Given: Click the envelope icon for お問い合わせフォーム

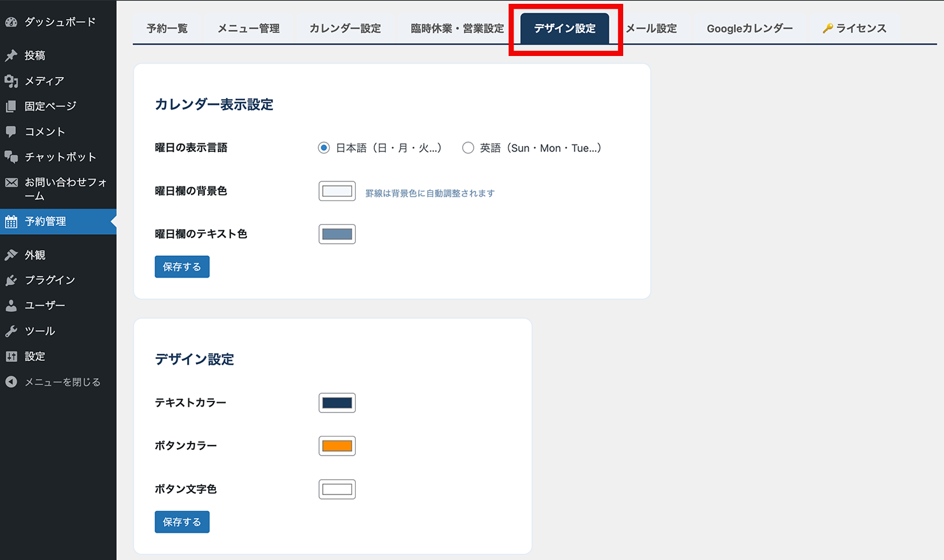Looking at the screenshot, I should 11,183.
